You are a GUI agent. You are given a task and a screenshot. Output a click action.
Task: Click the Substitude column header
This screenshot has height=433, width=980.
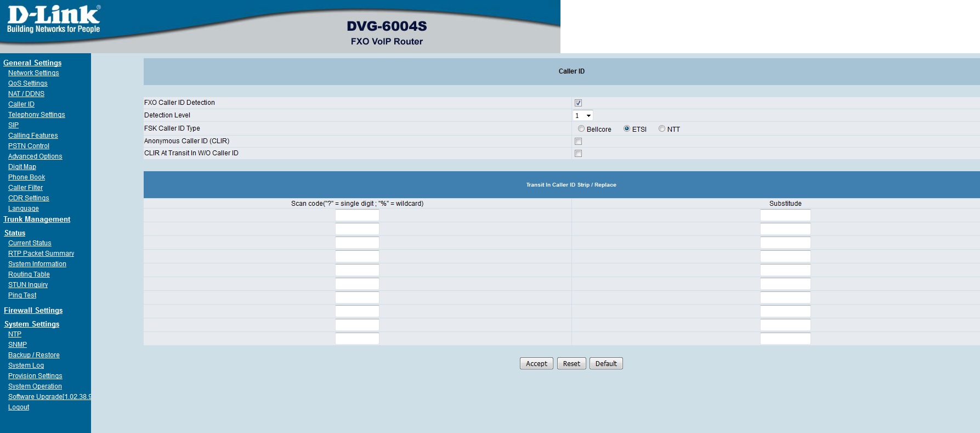point(785,204)
